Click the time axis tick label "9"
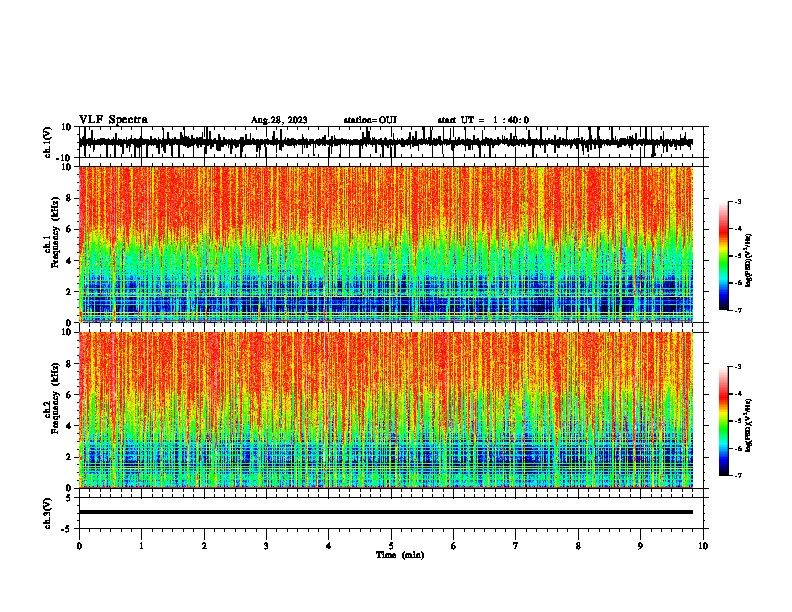This screenshot has height=612, width=792. [640, 546]
